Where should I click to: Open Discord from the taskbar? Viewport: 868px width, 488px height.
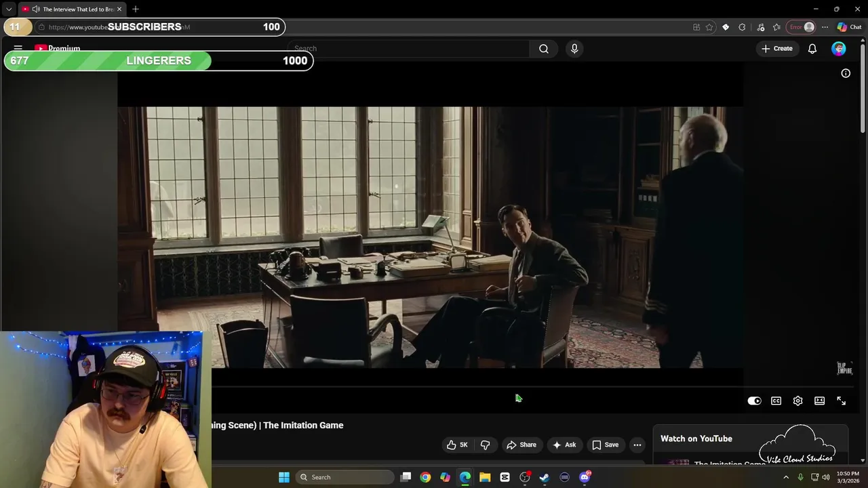[x=585, y=477]
